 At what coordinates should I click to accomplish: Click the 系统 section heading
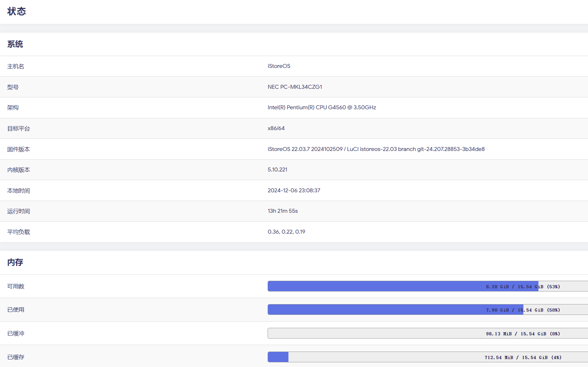15,44
